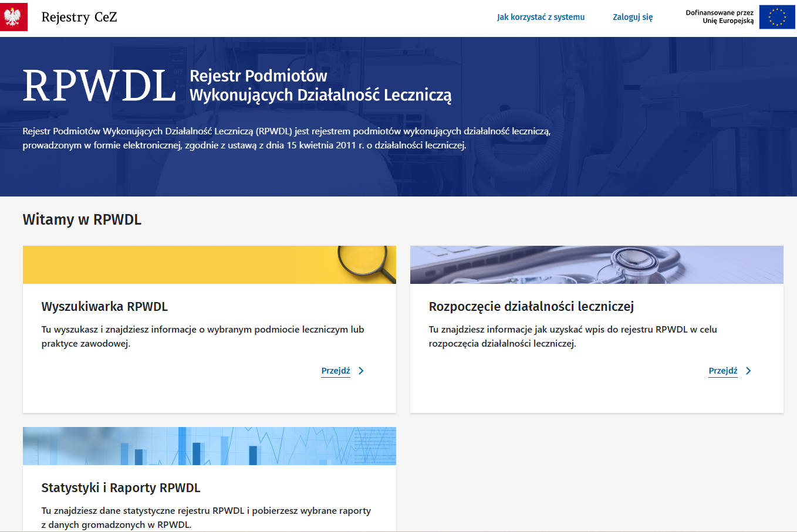Open the 'Wyszukiwarka RPWDL' card heading
The width and height of the screenshot is (797, 532).
104,306
